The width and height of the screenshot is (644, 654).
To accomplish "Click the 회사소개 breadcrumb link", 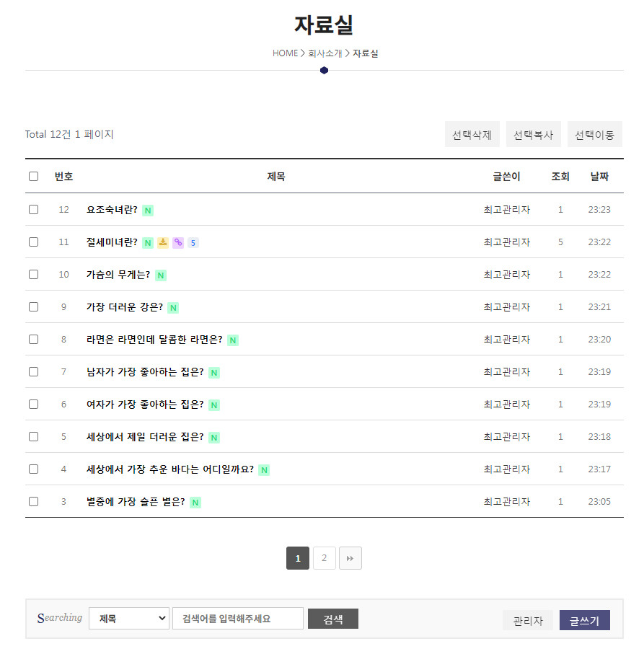I will point(325,53).
